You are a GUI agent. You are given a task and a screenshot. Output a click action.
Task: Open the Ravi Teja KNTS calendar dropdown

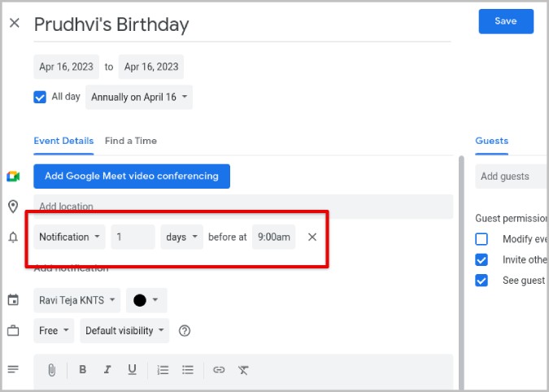click(x=77, y=300)
